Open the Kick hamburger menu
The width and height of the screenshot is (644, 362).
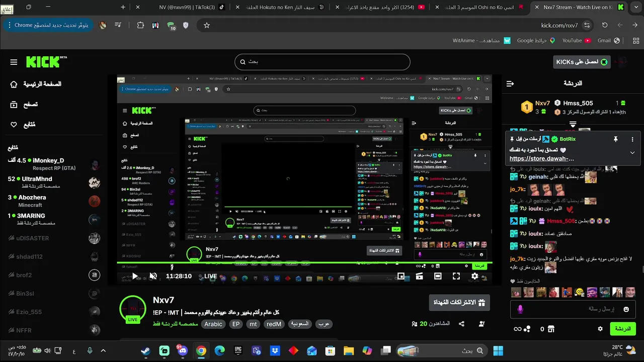pos(14,62)
